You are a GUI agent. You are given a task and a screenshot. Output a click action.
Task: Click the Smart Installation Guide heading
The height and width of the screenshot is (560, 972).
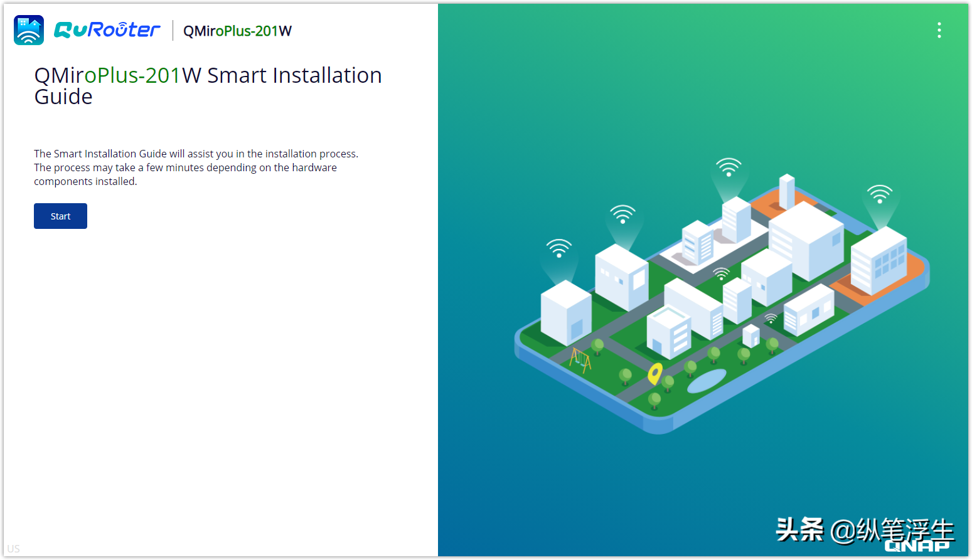pyautogui.click(x=208, y=86)
